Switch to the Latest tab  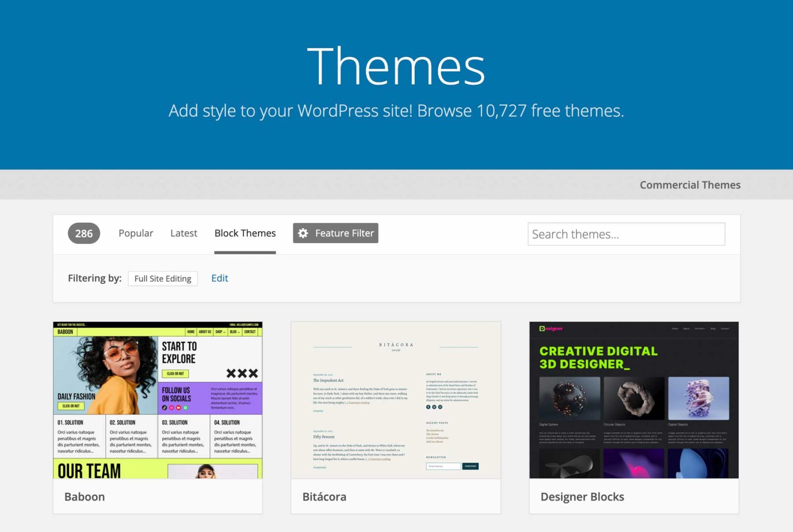click(184, 233)
